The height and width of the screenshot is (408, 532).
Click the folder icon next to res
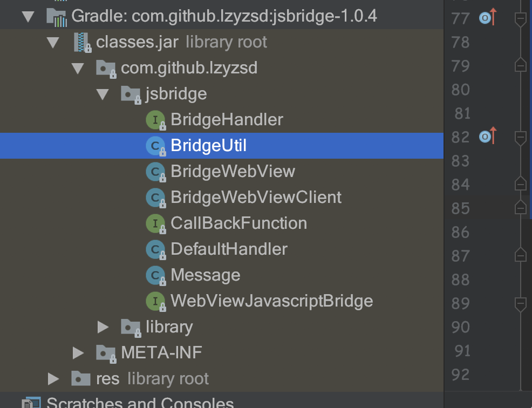pyautogui.click(x=80, y=379)
